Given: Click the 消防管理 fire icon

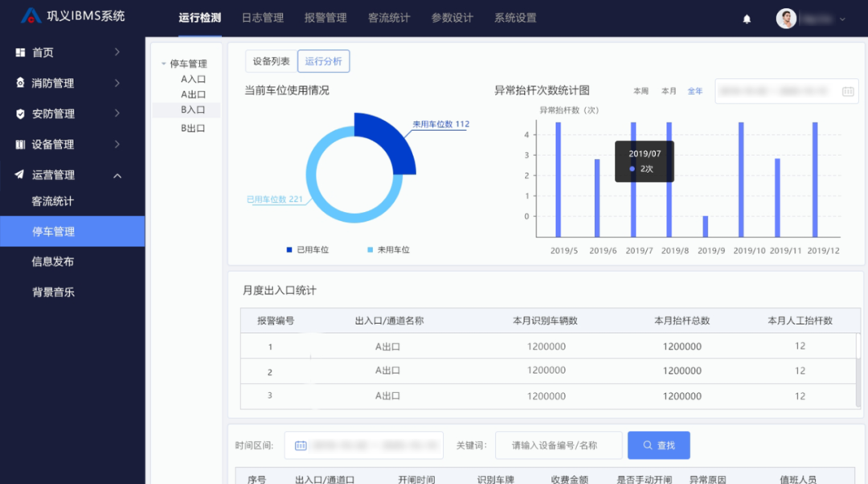Looking at the screenshot, I should pyautogui.click(x=20, y=83).
